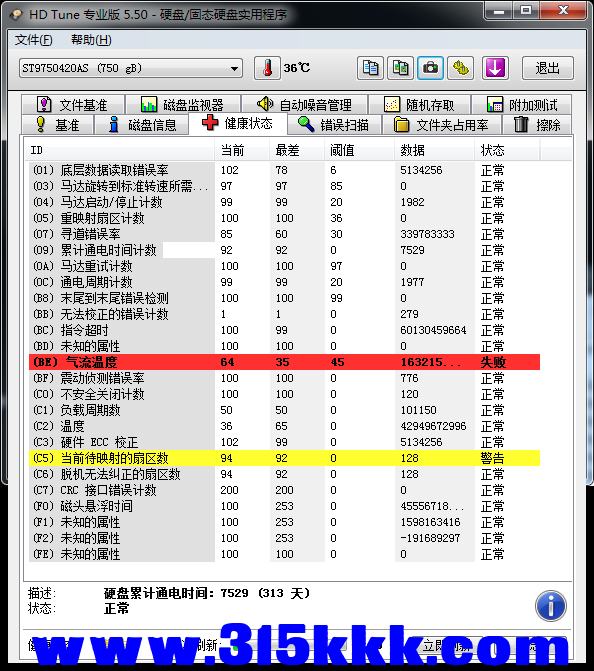Open the 帮助 menu
This screenshot has height=671, width=594.
[91, 40]
